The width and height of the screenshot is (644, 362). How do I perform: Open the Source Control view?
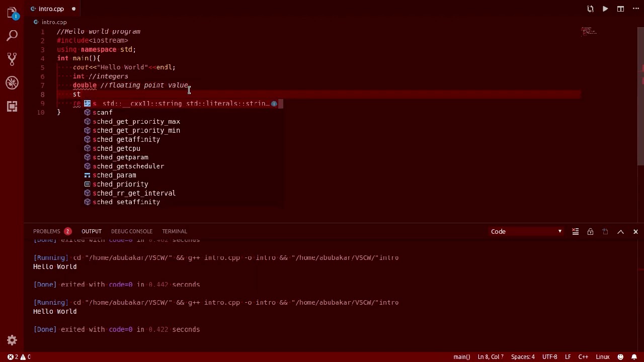12,59
